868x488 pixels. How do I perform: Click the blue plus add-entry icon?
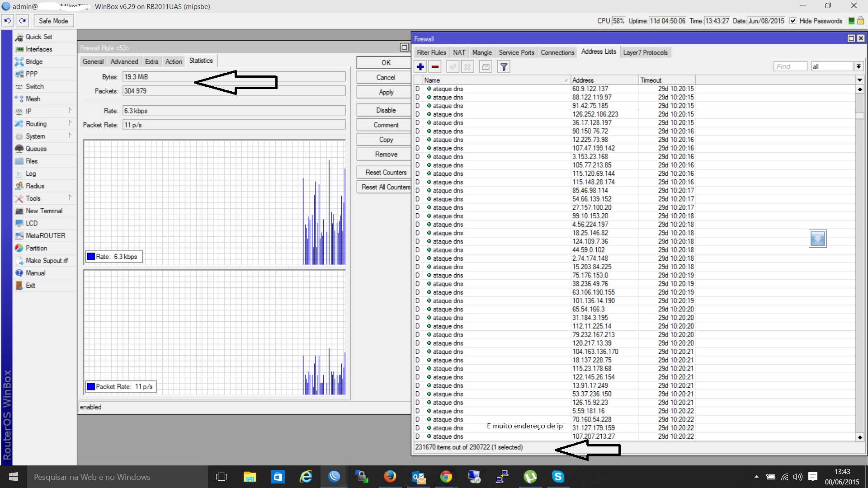point(420,67)
